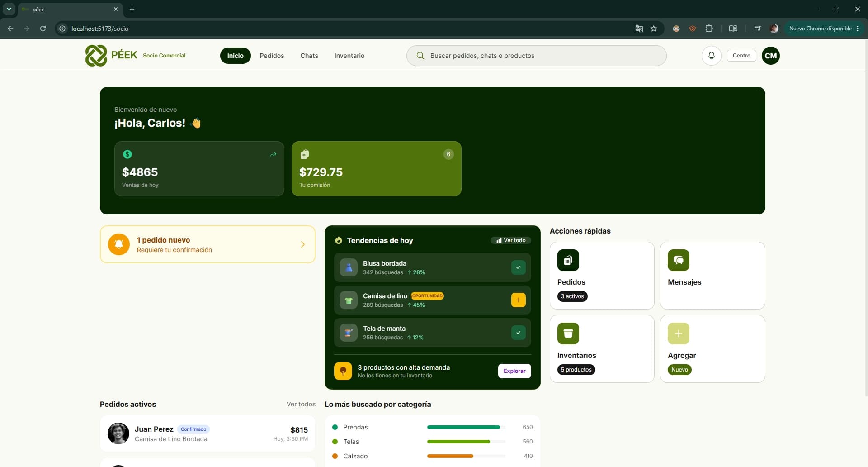Image resolution: width=868 pixels, height=467 pixels.
Task: Click the Mensajes chat icon
Action: pos(679,260)
